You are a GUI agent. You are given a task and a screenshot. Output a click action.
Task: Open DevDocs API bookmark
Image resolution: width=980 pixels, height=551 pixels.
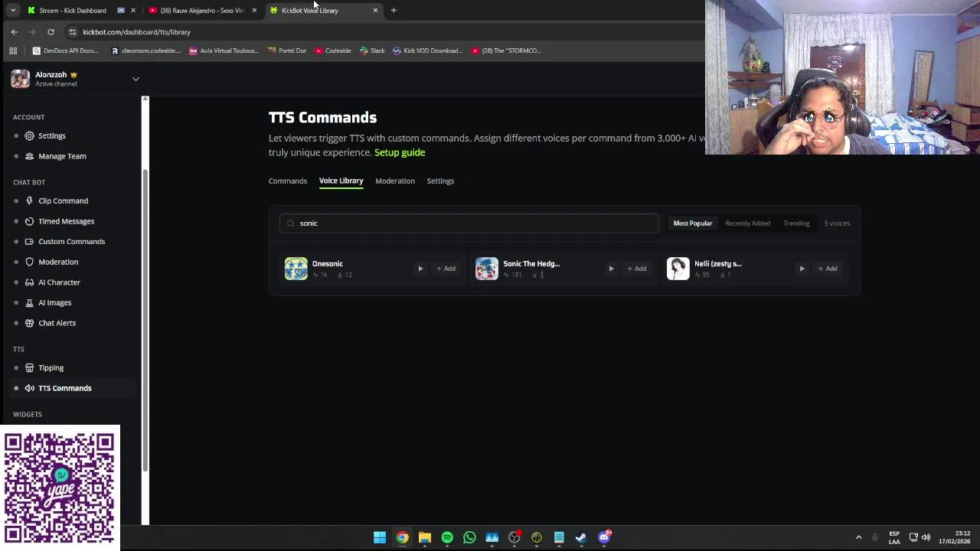click(65, 51)
